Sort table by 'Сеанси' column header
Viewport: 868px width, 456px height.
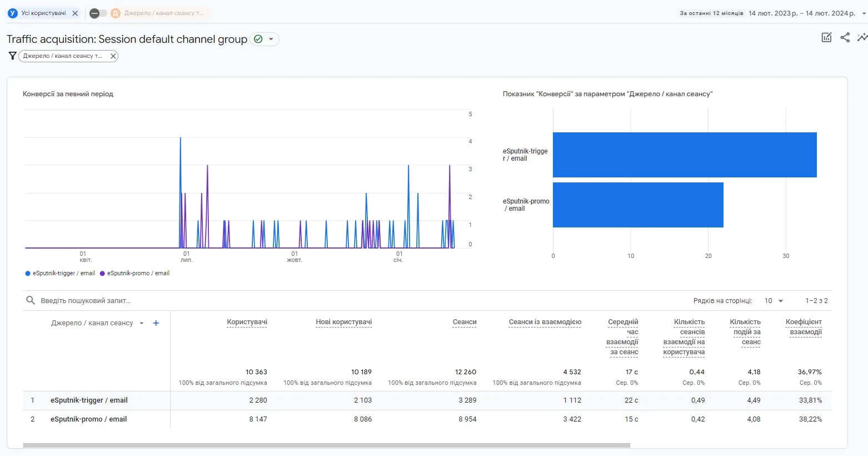click(x=464, y=322)
